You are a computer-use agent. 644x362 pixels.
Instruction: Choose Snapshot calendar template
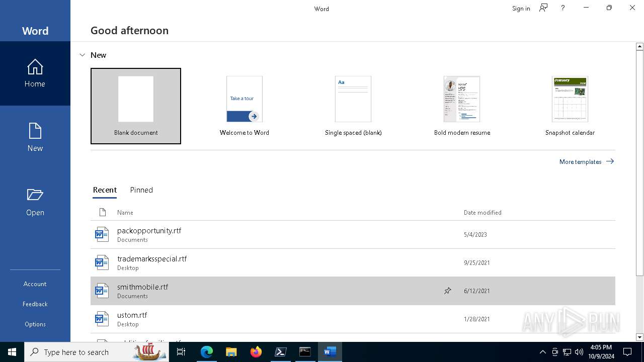click(570, 106)
